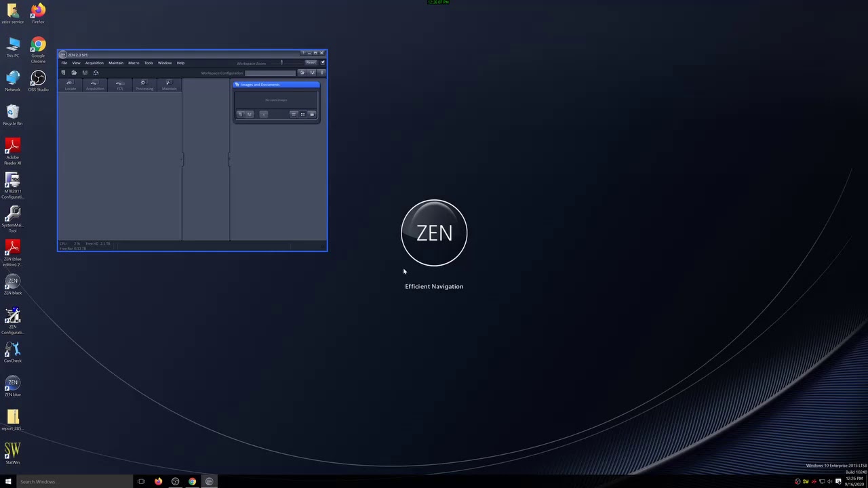The image size is (868, 488).
Task: Switch to the Maintain tab
Action: click(170, 85)
